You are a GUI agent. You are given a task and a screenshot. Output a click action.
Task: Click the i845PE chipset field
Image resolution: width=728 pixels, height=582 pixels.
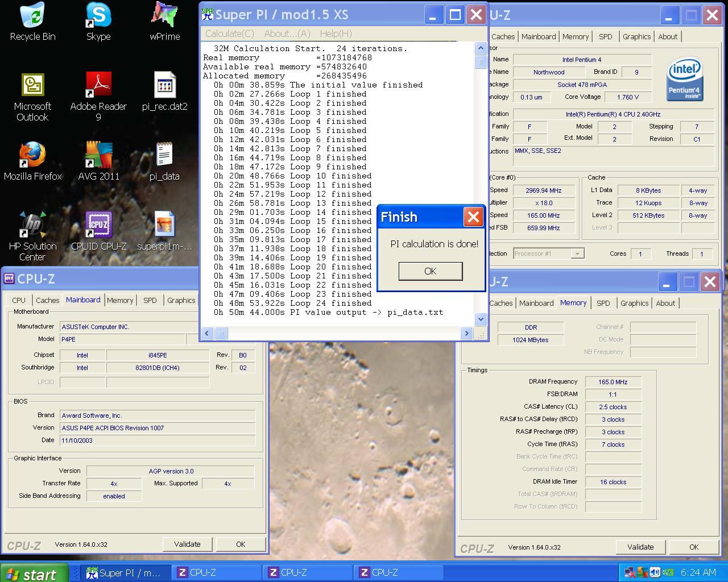pos(158,355)
